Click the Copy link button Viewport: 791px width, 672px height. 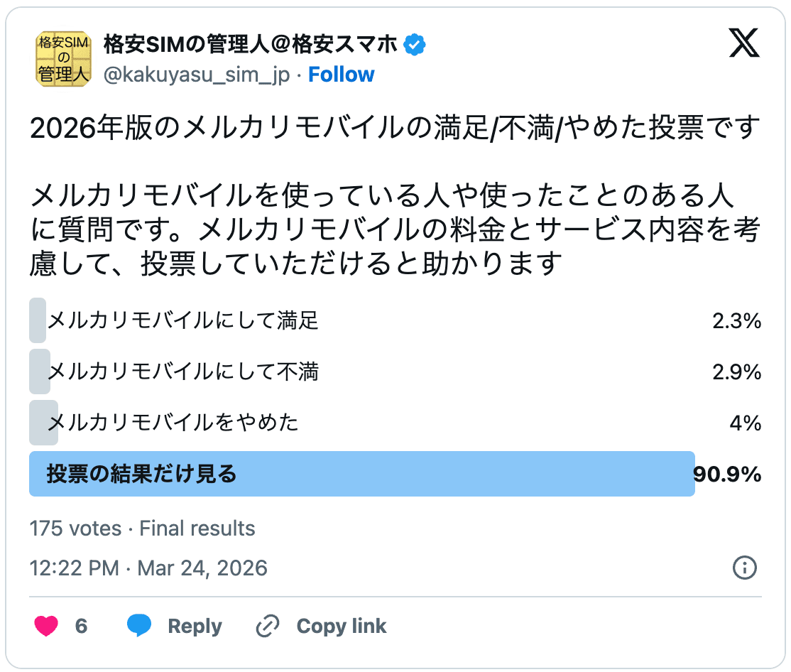tap(341, 626)
